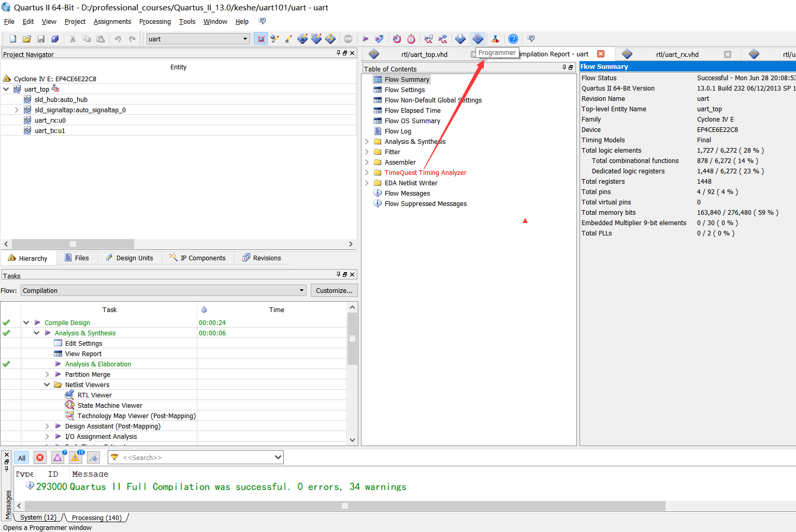This screenshot has width=796, height=532.
Task: Click the Technology Map Viewer task icon
Action: [x=69, y=416]
